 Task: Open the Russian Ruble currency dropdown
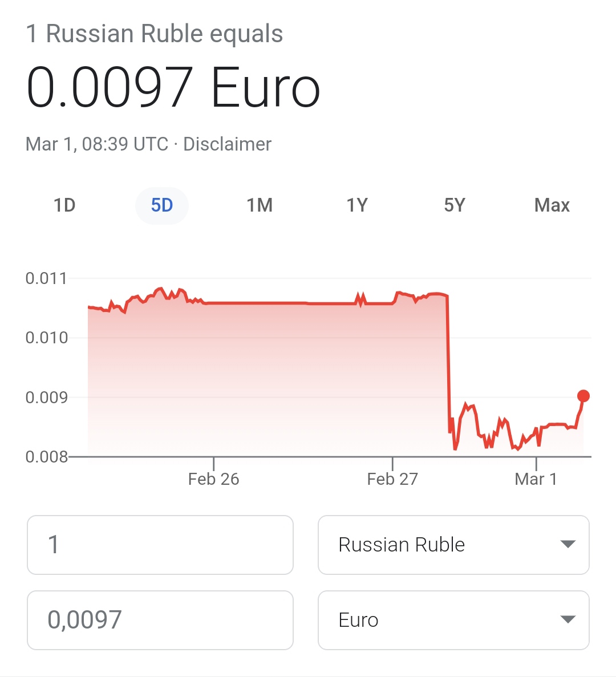point(453,545)
